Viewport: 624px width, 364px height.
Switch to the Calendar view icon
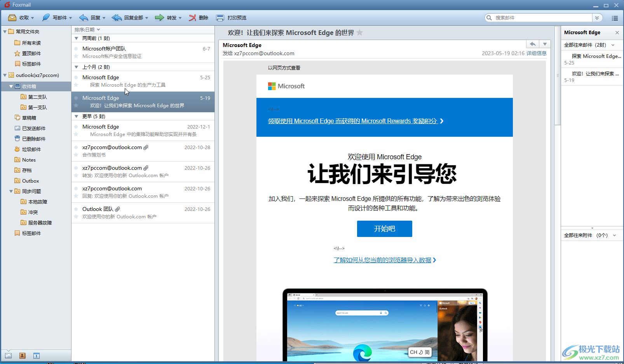point(36,355)
